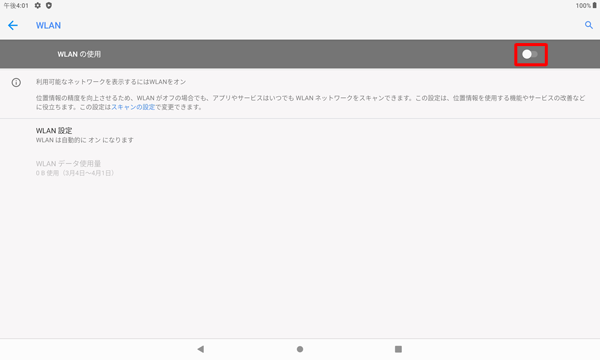Tap the info circle icon

coord(16,82)
